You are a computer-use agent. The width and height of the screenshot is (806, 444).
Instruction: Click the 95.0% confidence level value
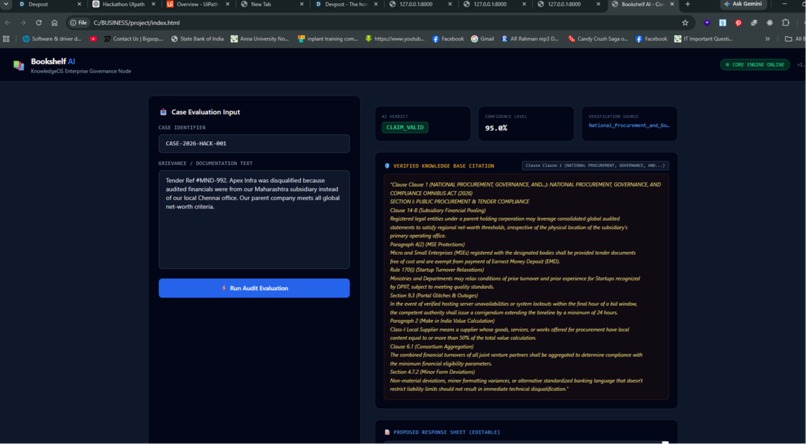click(x=496, y=128)
